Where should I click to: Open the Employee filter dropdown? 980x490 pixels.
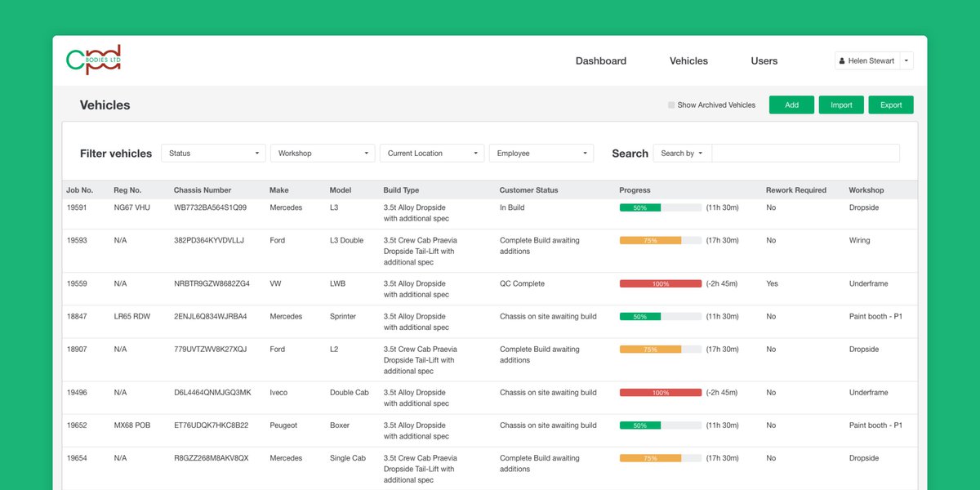[541, 153]
